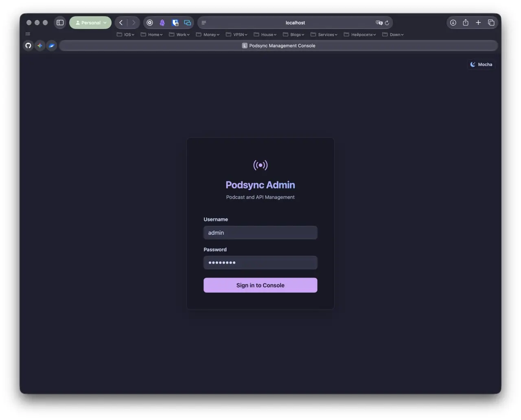Open a new tab with plus
The height and width of the screenshot is (420, 521).
click(x=478, y=23)
